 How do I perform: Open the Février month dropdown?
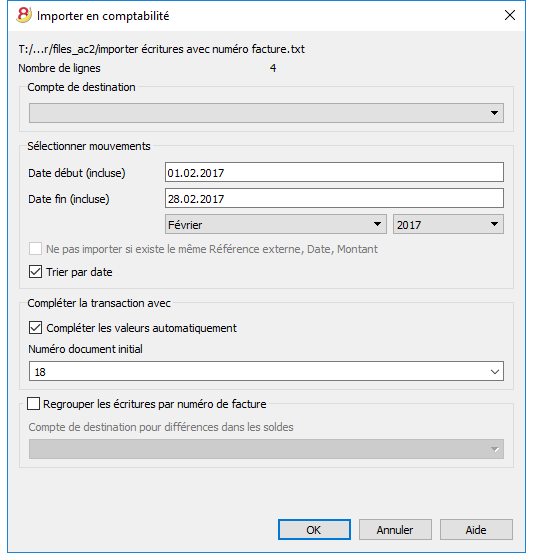tap(275, 224)
